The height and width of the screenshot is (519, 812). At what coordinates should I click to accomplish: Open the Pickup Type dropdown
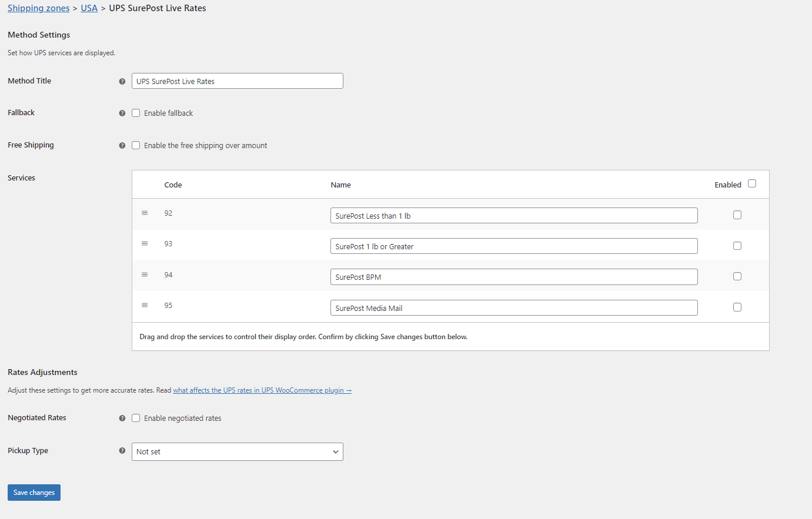237,451
